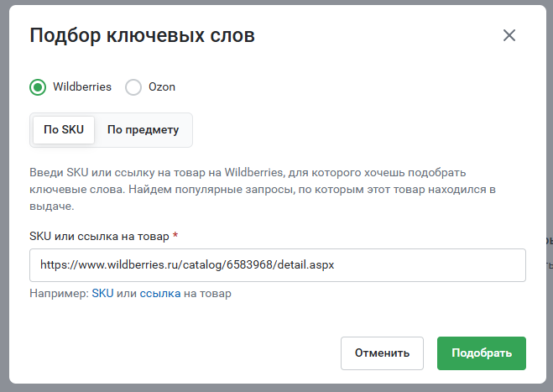The width and height of the screenshot is (553, 392).
Task: Click description text starting Введи SKU
Action: [263, 189]
